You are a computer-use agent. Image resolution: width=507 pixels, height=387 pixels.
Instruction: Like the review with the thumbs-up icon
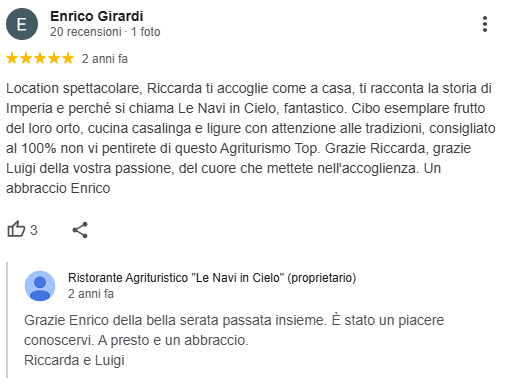tap(16, 229)
